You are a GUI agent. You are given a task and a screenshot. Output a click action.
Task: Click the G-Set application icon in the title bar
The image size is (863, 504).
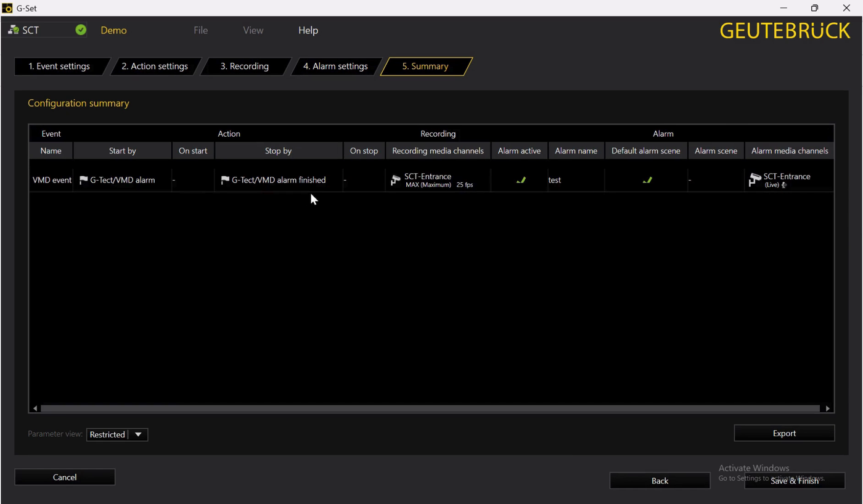[7, 8]
